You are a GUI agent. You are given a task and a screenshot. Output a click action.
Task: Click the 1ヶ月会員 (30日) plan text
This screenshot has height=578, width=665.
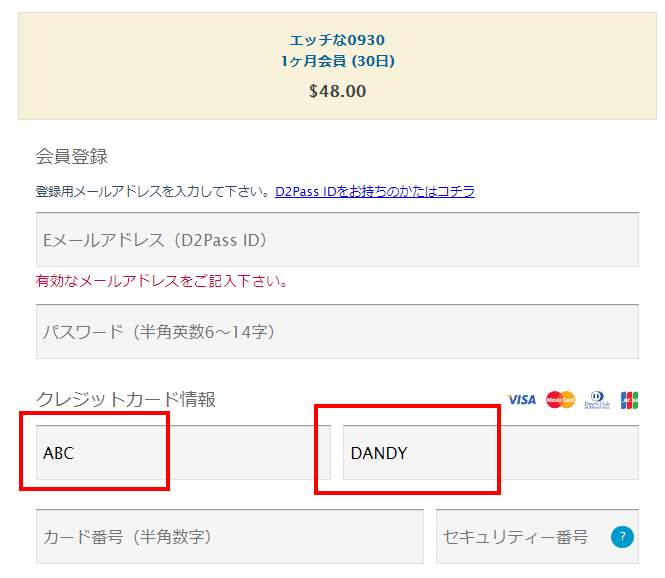point(337,61)
